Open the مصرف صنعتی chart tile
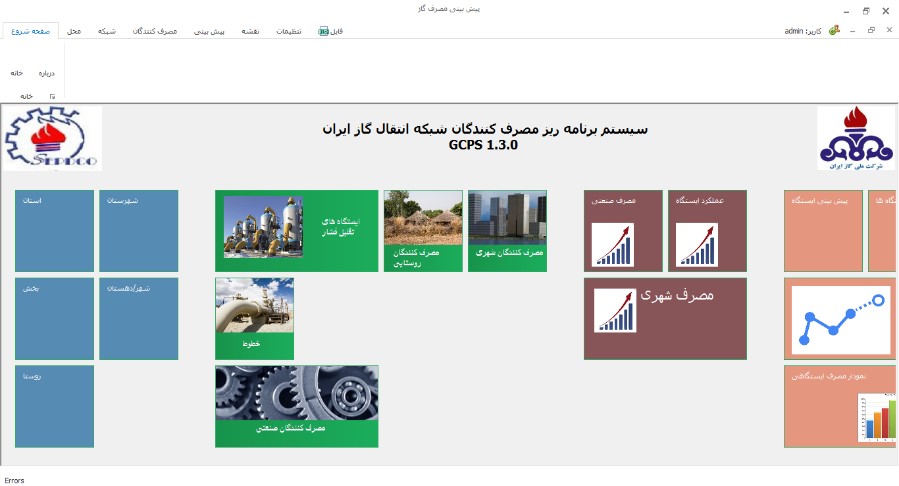The image size is (899, 486). click(x=623, y=231)
